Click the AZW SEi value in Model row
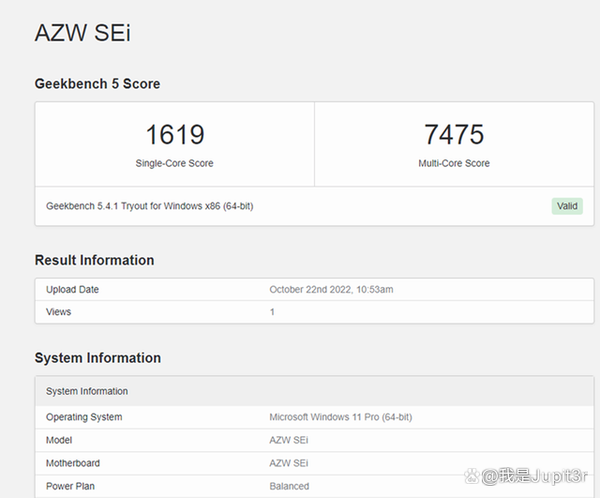This screenshot has width=600, height=498. 289,440
